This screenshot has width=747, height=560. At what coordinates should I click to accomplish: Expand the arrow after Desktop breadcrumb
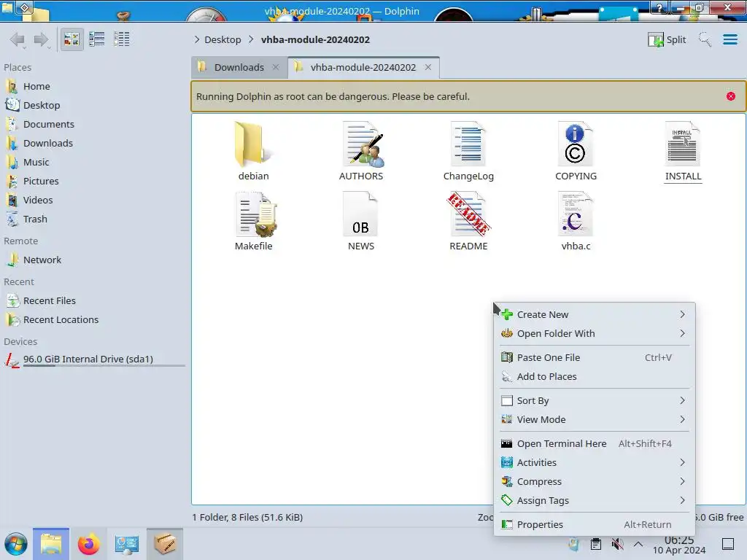coord(251,39)
